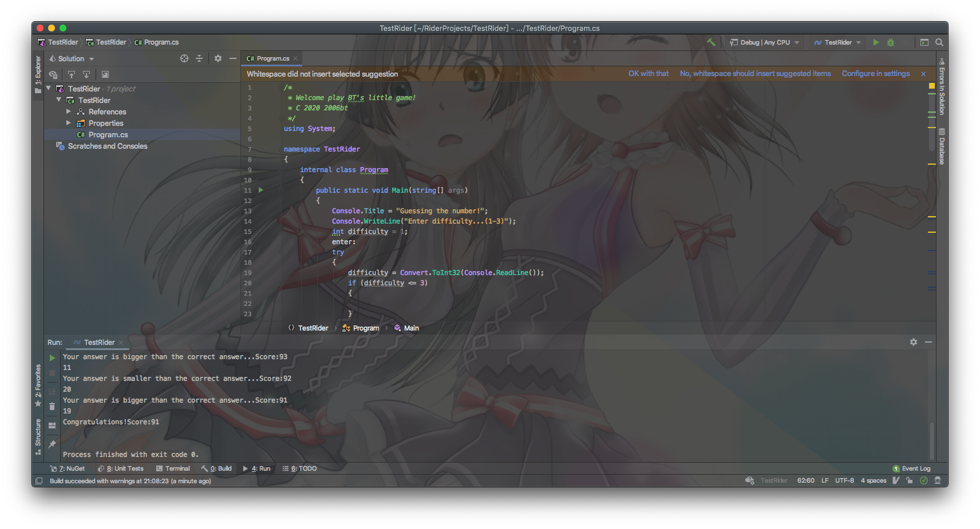Hide the Solution explorer panel with the minus icon
The image size is (980, 529).
233,58
